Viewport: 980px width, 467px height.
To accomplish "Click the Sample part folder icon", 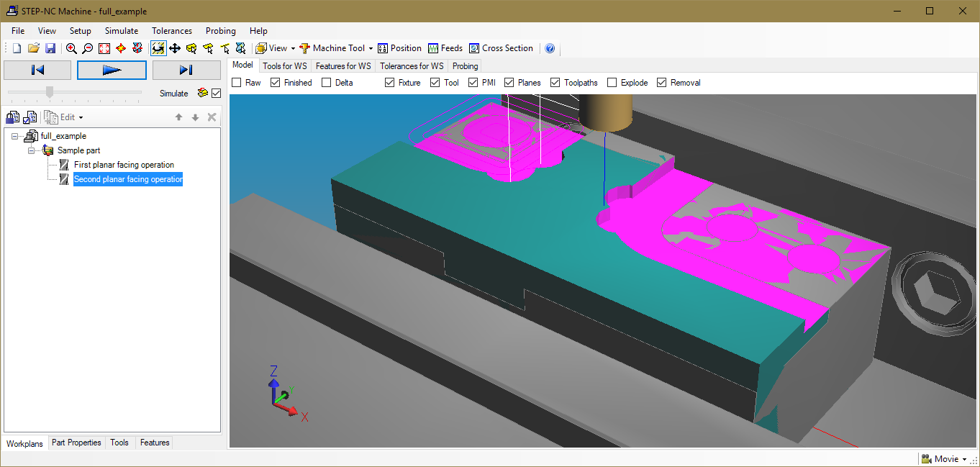I will (x=47, y=150).
